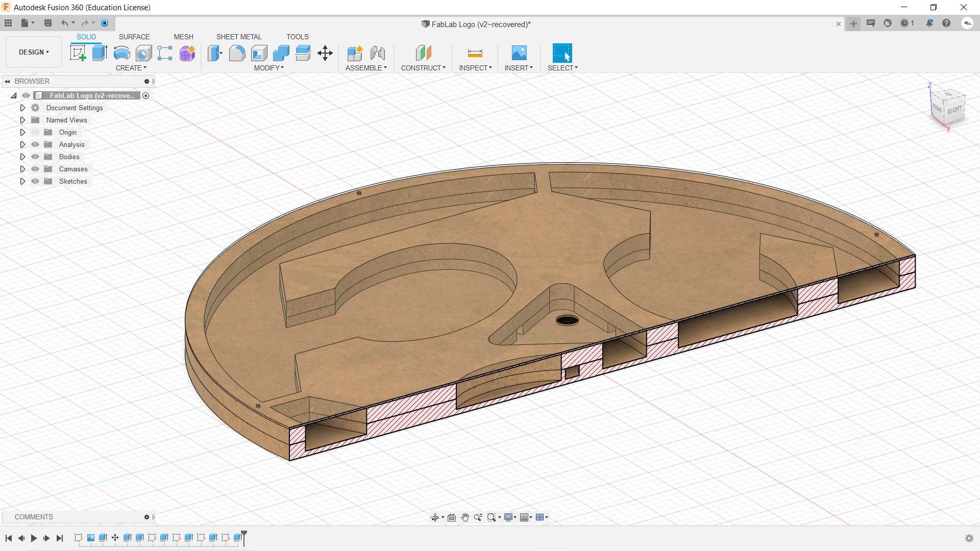Activate the Fillet tool
The height and width of the screenshot is (551, 980).
237,54
